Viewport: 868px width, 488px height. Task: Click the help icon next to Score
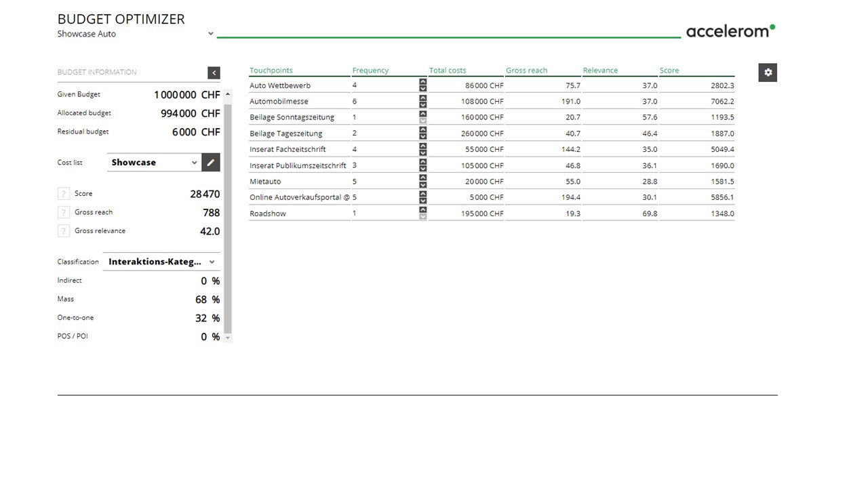(x=64, y=194)
